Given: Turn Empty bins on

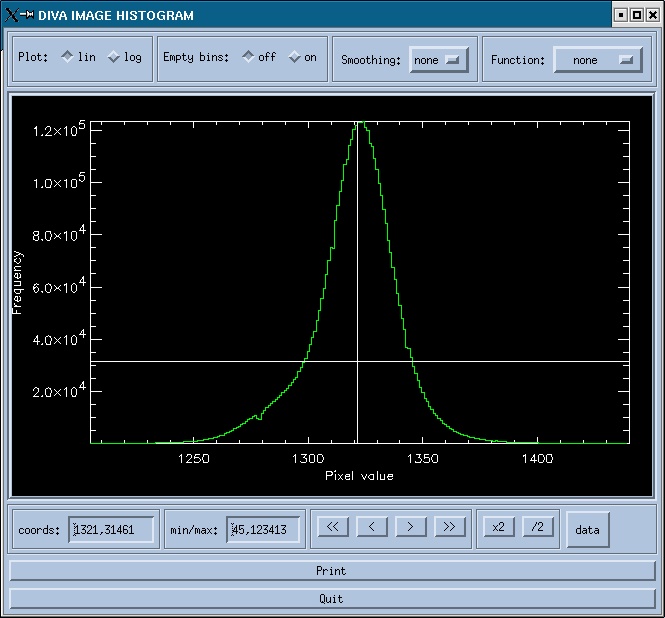Looking at the screenshot, I should 295,57.
